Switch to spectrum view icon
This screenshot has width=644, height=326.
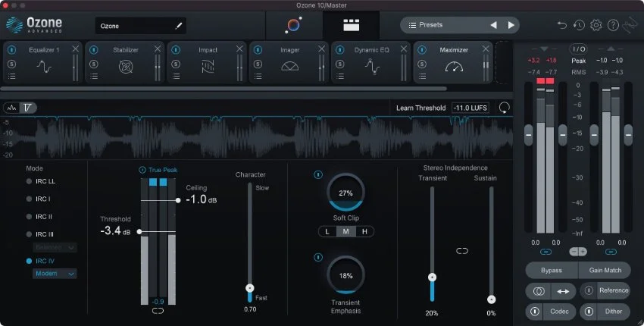(x=12, y=108)
